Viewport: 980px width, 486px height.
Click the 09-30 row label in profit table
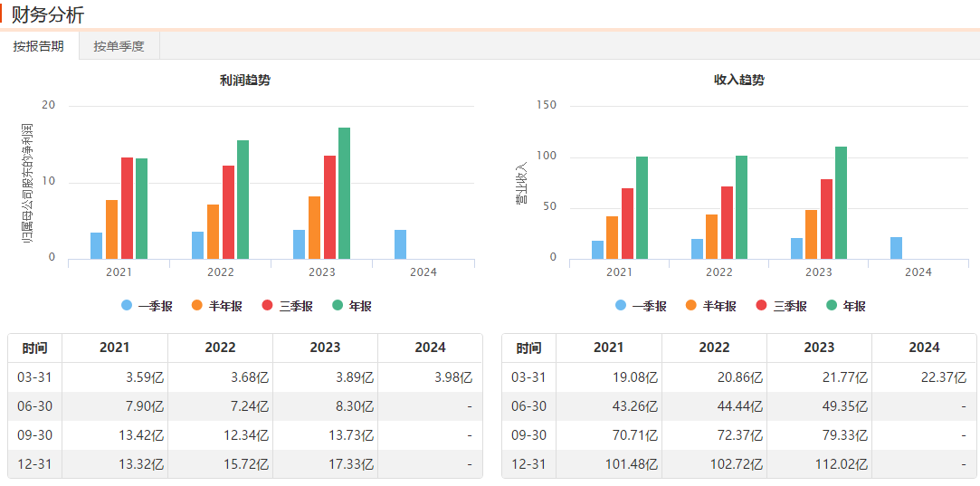tap(34, 435)
